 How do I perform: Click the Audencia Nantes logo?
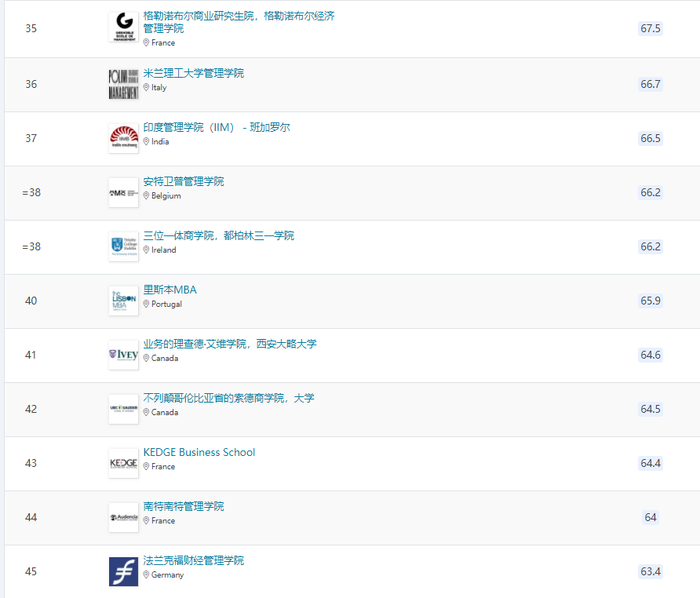123,517
